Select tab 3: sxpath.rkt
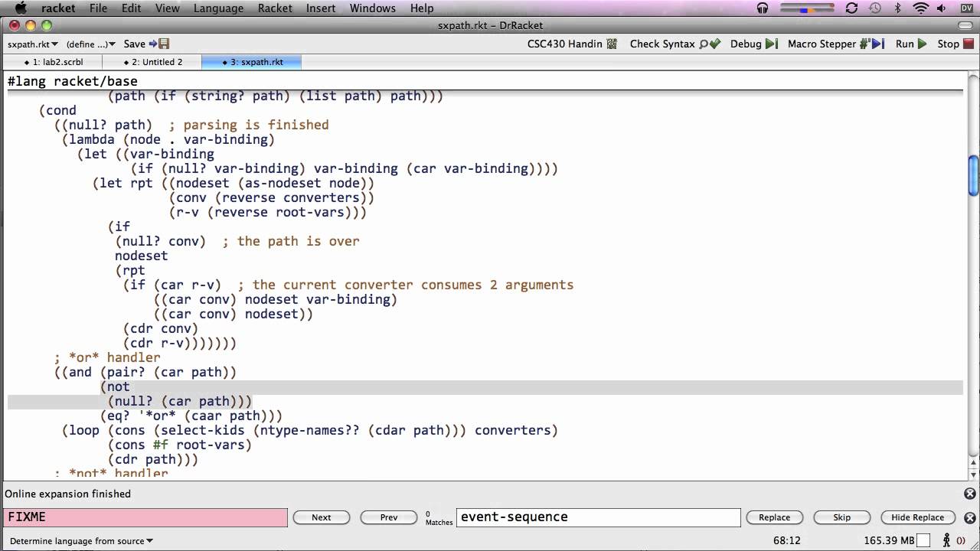This screenshot has width=980, height=551. [252, 62]
